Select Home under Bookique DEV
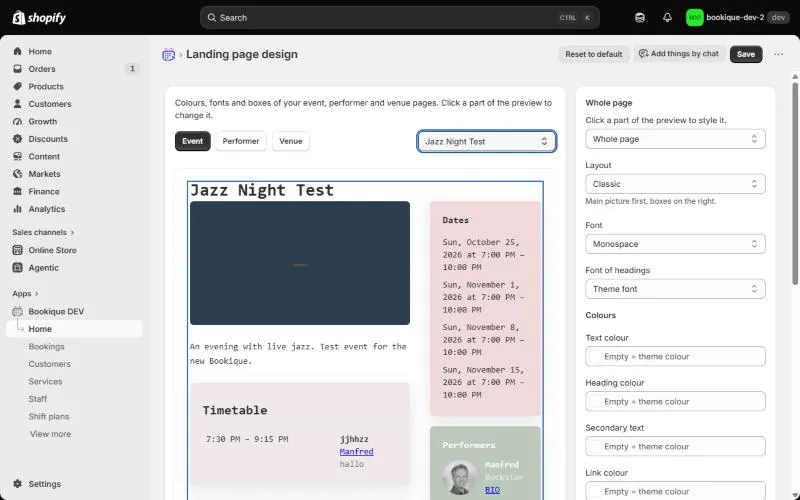The image size is (800, 500). [x=74, y=329]
